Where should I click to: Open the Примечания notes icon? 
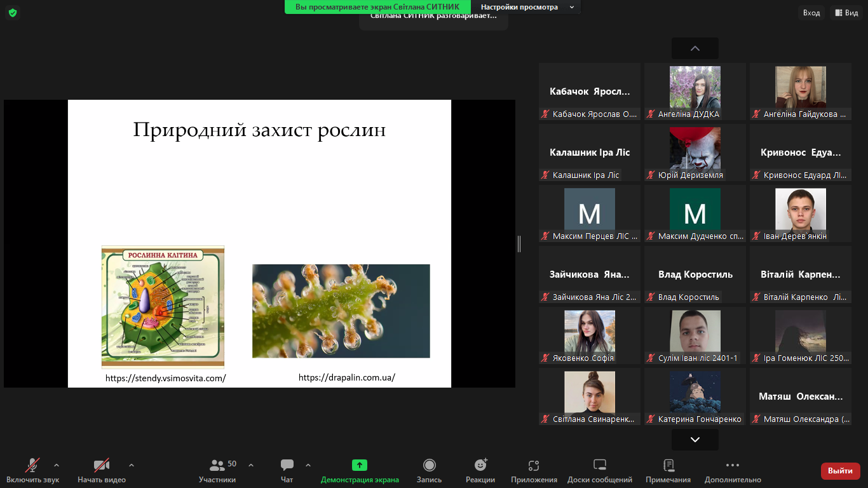(668, 466)
